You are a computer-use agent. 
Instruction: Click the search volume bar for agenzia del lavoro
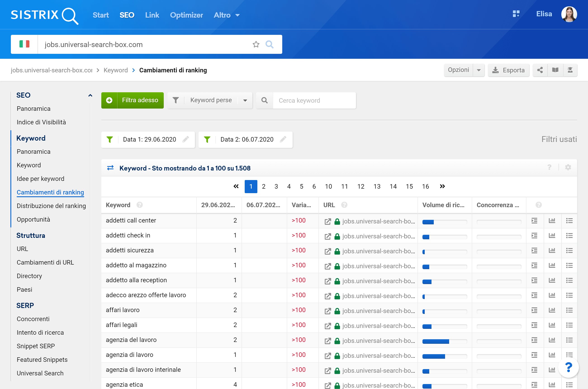coord(445,341)
